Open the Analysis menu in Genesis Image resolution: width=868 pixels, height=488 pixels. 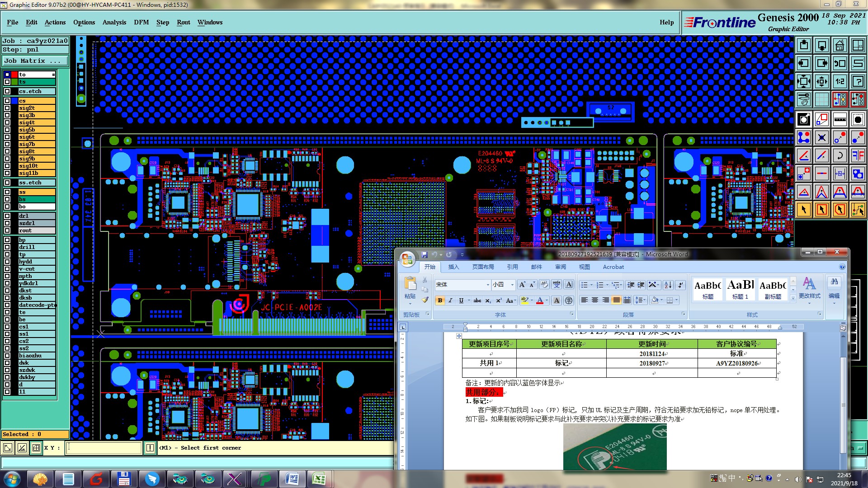(114, 22)
